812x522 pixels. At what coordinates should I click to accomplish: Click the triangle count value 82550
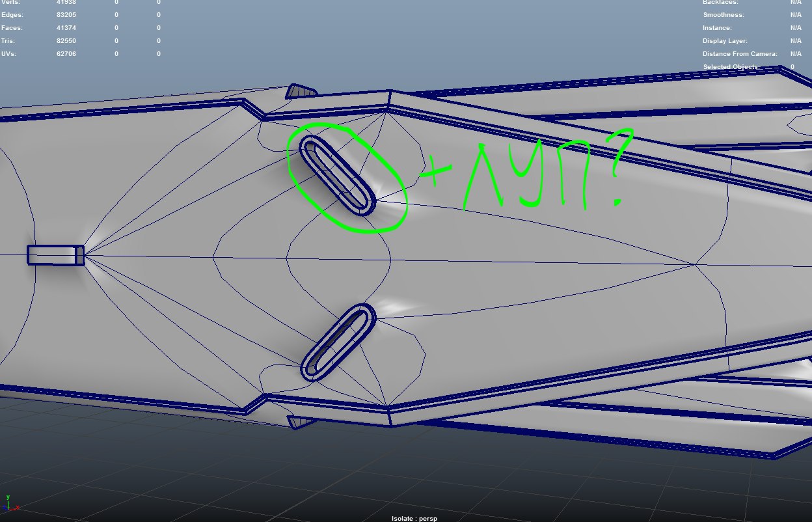pyautogui.click(x=66, y=41)
